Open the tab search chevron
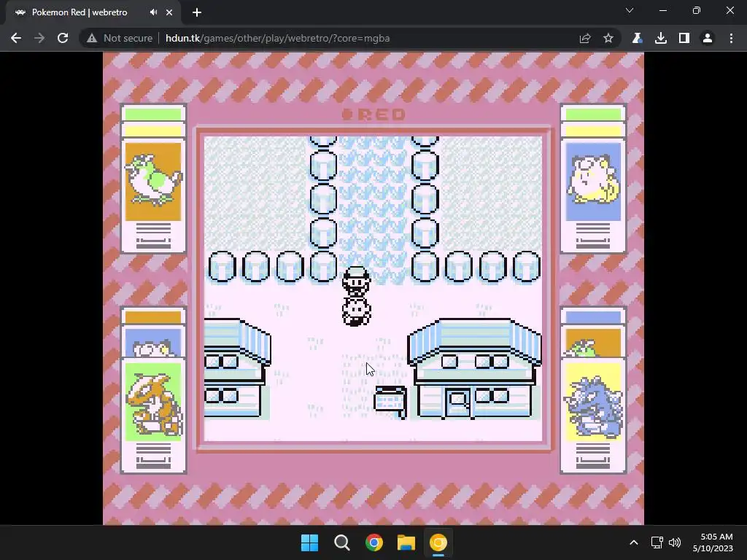 [x=630, y=10]
